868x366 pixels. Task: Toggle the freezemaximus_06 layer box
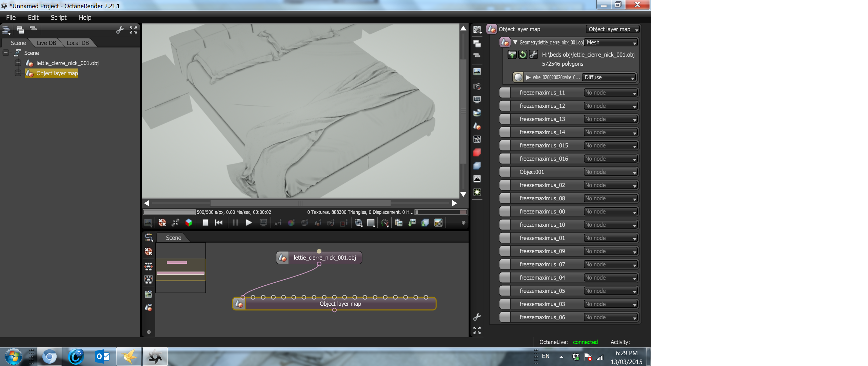tap(505, 317)
